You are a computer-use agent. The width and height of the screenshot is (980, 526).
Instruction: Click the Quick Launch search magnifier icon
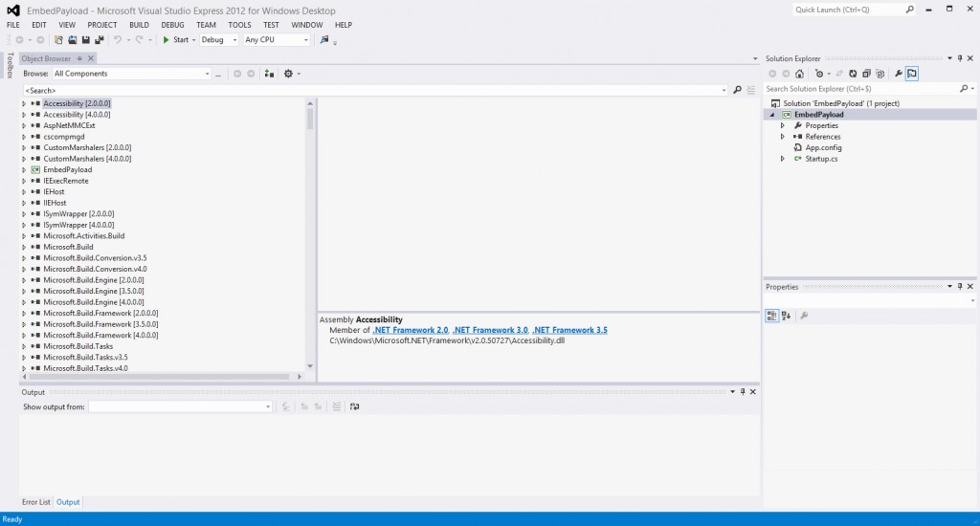[910, 10]
